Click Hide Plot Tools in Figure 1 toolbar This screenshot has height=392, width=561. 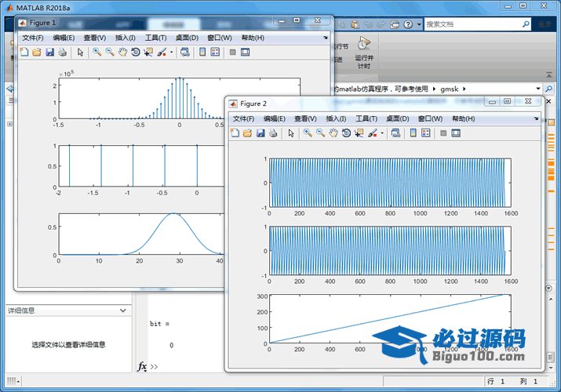click(x=232, y=53)
